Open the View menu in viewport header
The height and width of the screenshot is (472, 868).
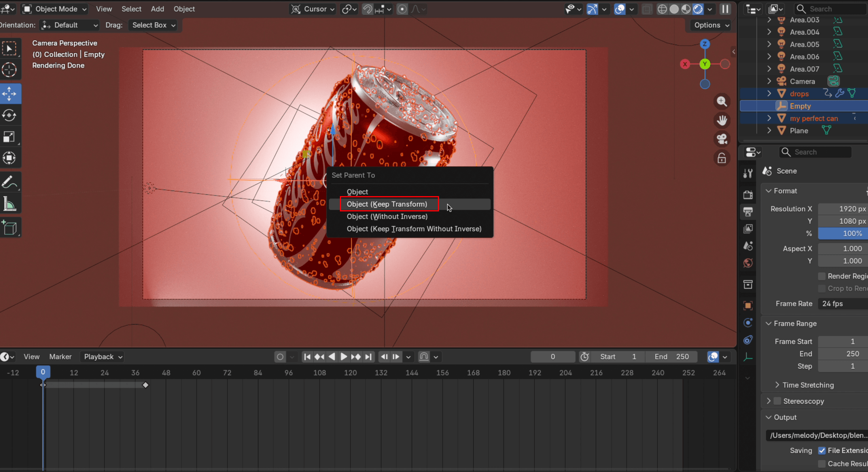104,9
